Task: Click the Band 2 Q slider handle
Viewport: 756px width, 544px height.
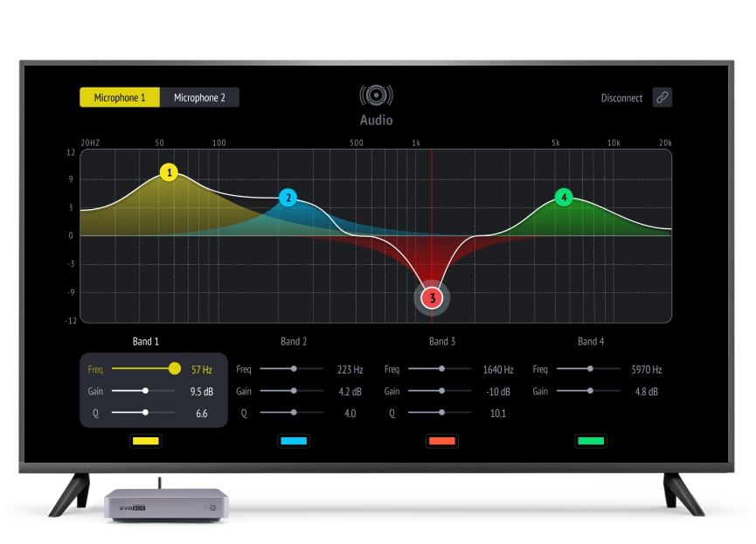Action: (x=294, y=412)
